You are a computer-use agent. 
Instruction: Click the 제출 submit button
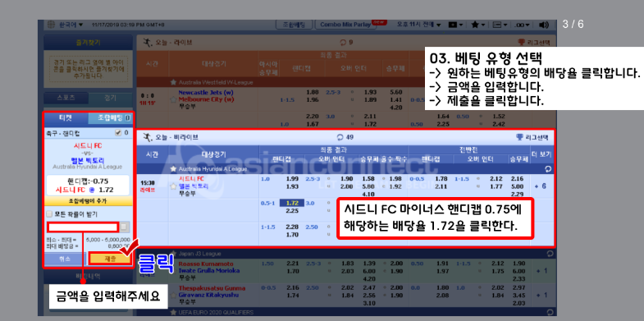tap(110, 259)
